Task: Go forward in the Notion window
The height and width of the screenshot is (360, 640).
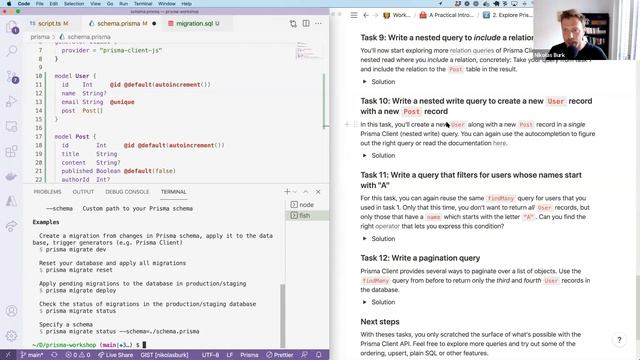Action: pyautogui.click(x=376, y=15)
